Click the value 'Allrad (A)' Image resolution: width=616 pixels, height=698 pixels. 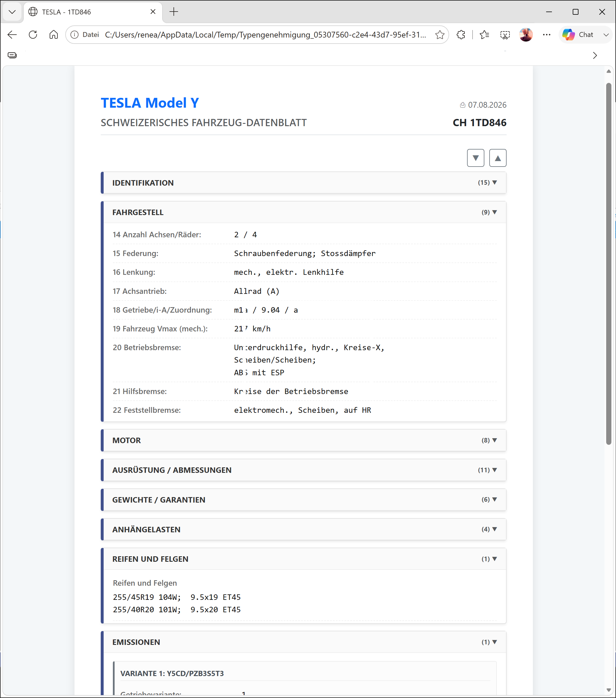[256, 291]
